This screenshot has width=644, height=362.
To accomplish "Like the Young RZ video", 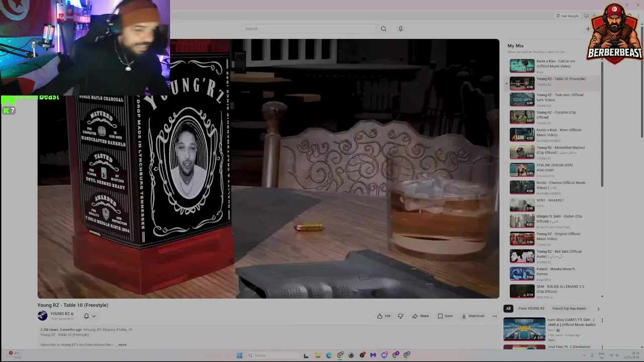I will click(x=384, y=316).
